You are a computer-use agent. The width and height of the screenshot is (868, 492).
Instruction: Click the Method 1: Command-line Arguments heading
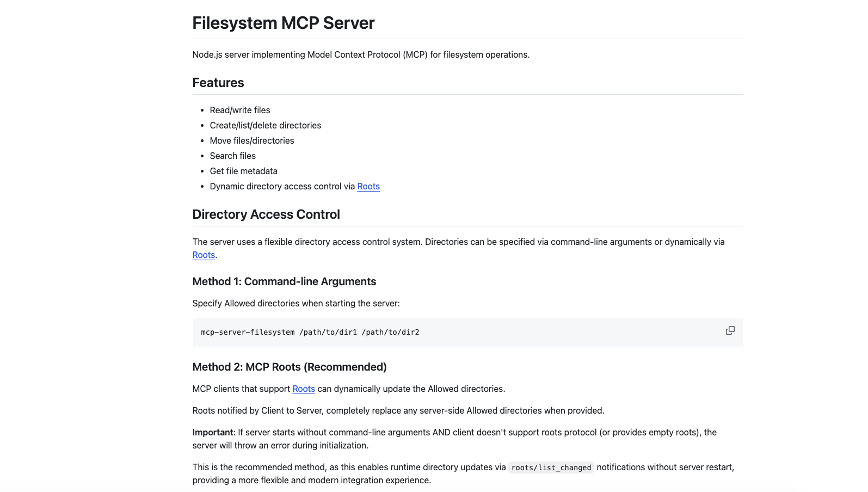[x=284, y=281]
